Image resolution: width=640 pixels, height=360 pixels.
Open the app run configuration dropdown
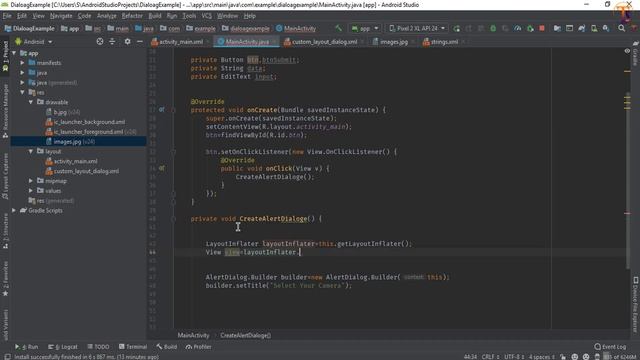coord(365,28)
